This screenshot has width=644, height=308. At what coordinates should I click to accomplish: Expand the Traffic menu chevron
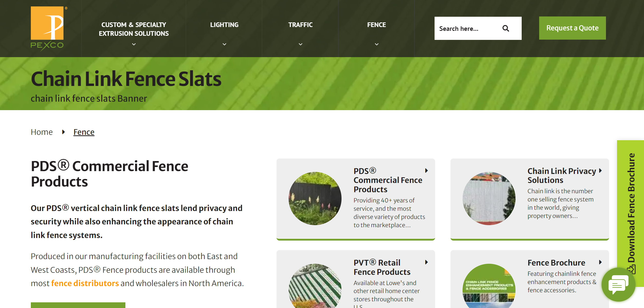tap(300, 44)
